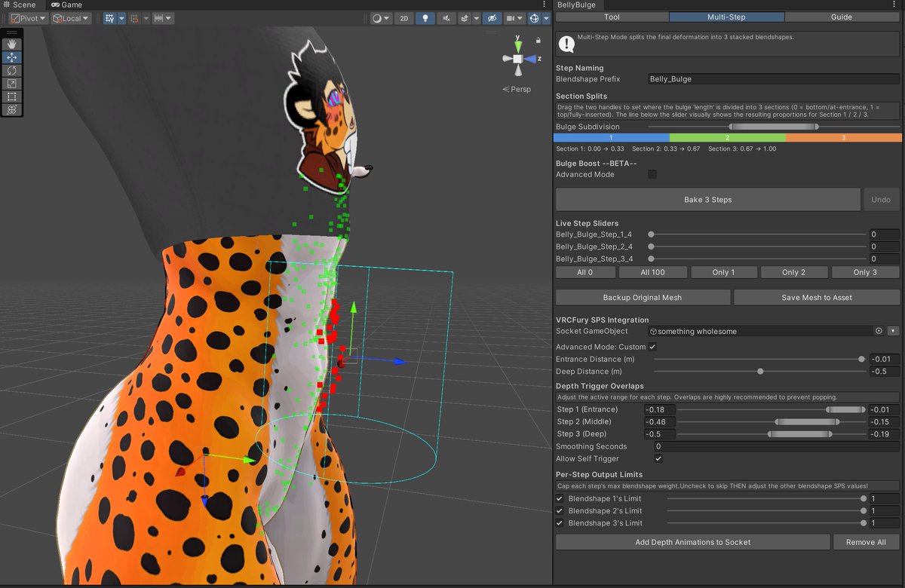The image size is (905, 588).
Task: Uncheck Blendshape 2's Limit checkbox
Action: [x=560, y=511]
